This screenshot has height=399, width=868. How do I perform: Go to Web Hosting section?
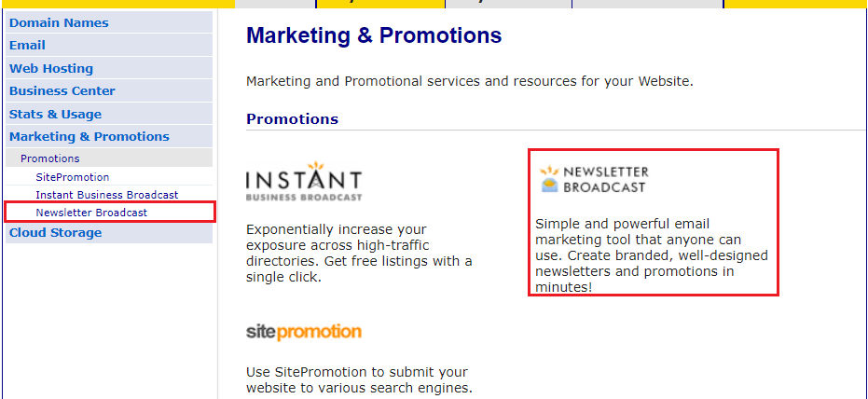tap(109, 69)
